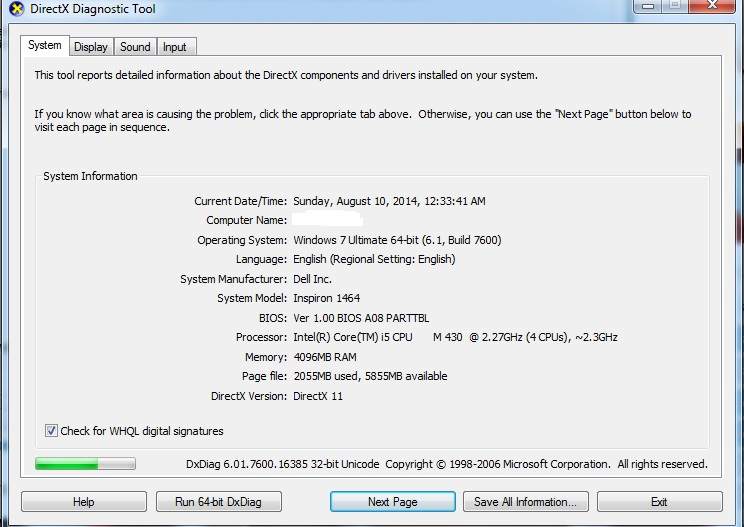744x527 pixels.
Task: Click the 'Inspiron 1464' model value
Action: [326, 298]
